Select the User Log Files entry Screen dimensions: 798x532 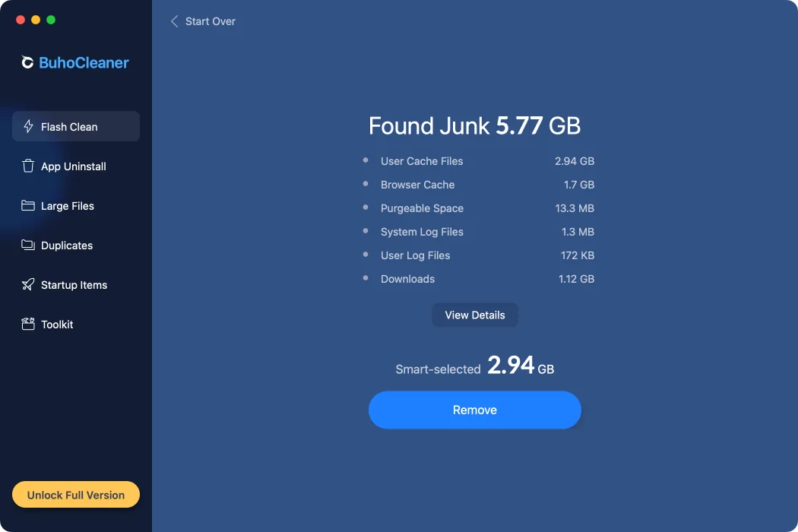(478, 255)
